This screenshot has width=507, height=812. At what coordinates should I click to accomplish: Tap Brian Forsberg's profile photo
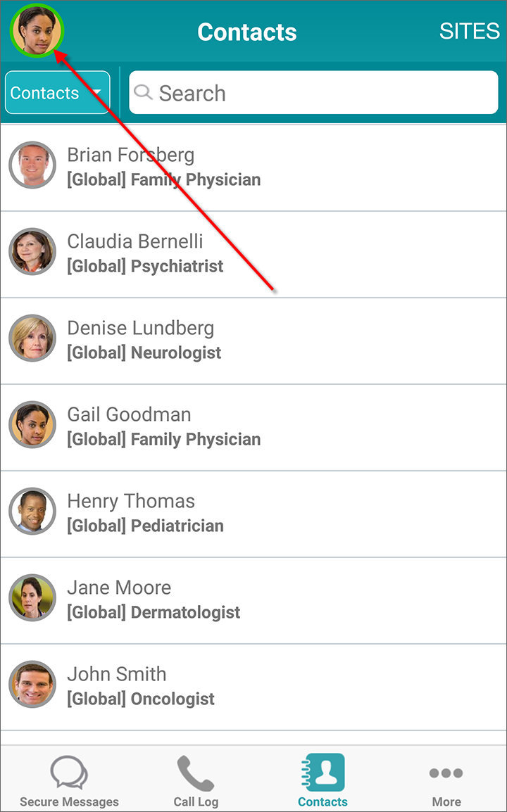coord(32,165)
